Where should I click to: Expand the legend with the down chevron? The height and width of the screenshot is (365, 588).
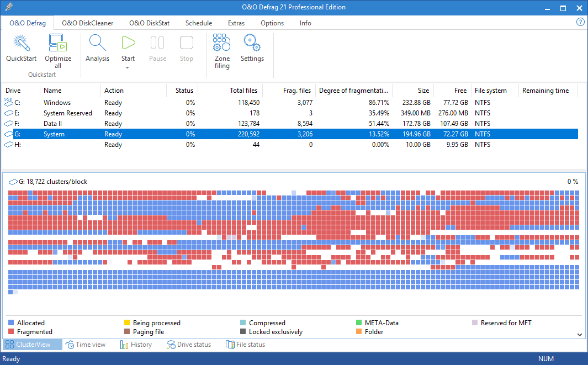coord(580,335)
